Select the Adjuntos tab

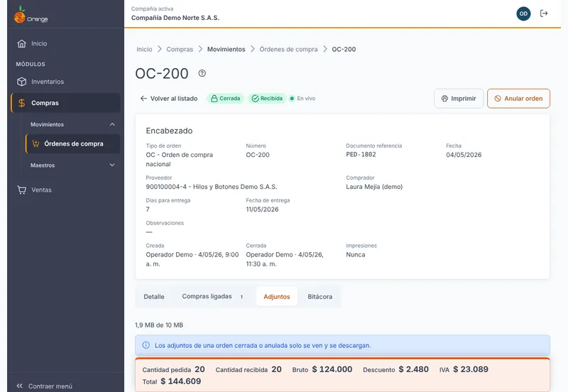click(277, 297)
